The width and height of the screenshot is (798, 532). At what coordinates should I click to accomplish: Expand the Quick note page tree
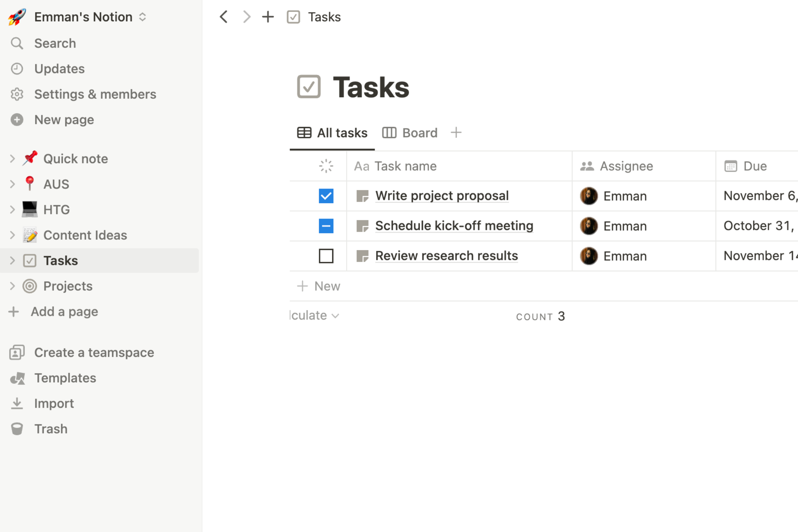coord(12,158)
